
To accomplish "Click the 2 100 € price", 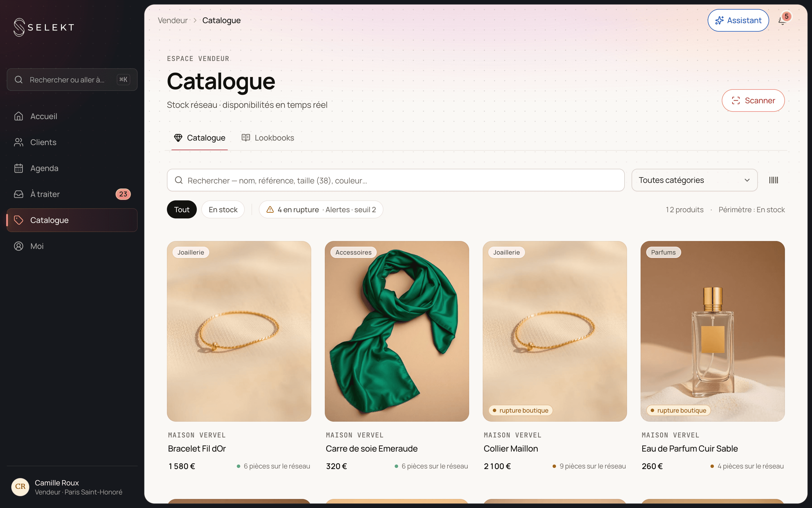I will pos(497,466).
